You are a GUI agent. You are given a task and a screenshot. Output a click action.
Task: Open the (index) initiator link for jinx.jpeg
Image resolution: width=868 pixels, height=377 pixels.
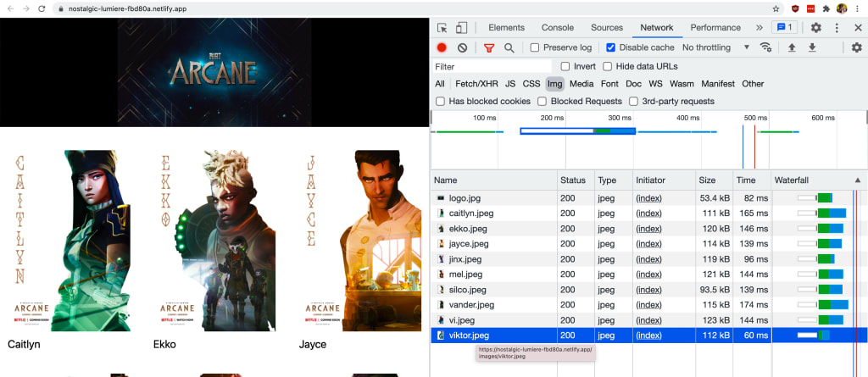tap(648, 259)
